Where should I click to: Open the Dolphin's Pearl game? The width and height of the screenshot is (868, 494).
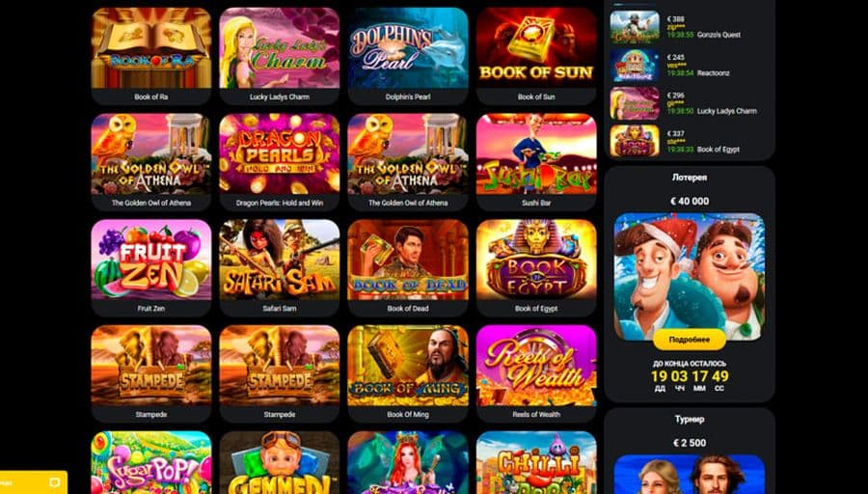(408, 56)
